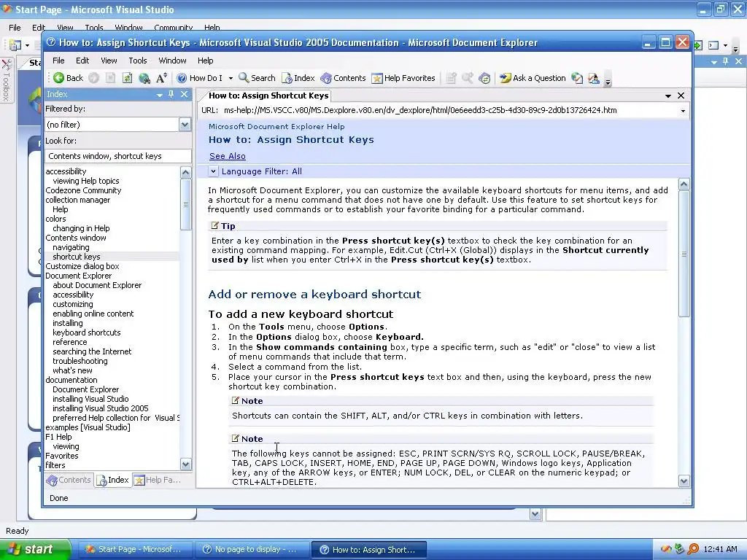Screen dimensions: 747x560
Task: Select 'examples [Visual Studio]' index entry
Action: 88,427
